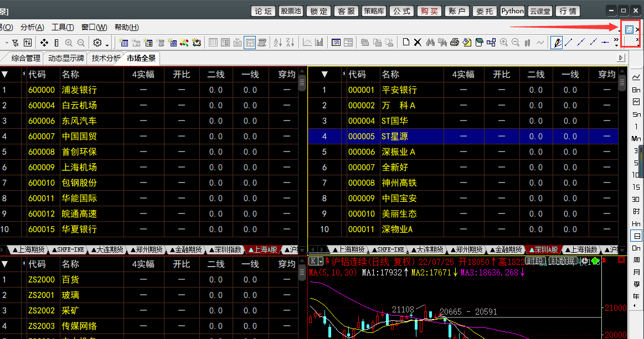
Task: Click the printer icon
Action: tap(455, 42)
